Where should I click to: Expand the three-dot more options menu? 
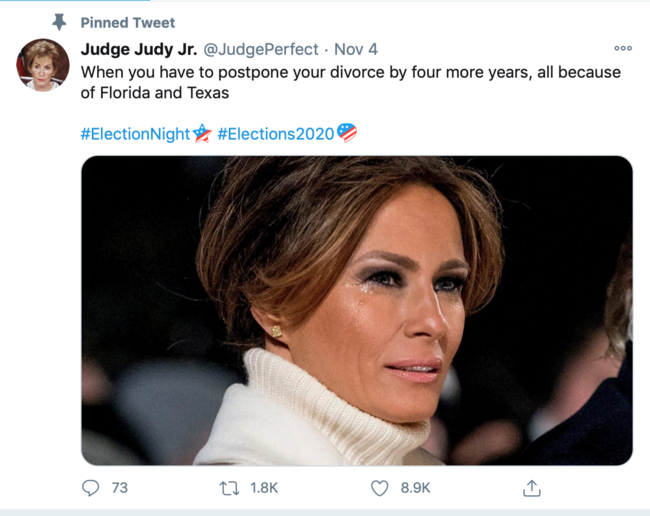623,48
